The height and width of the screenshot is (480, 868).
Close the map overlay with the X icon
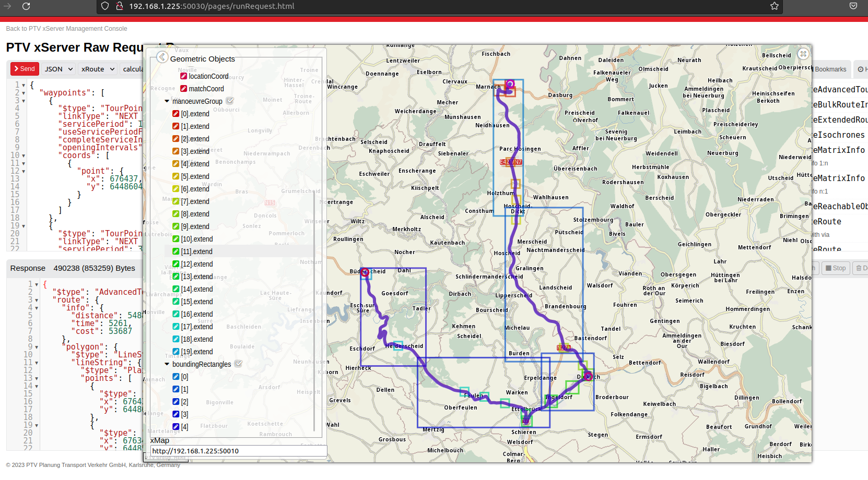[x=803, y=54]
